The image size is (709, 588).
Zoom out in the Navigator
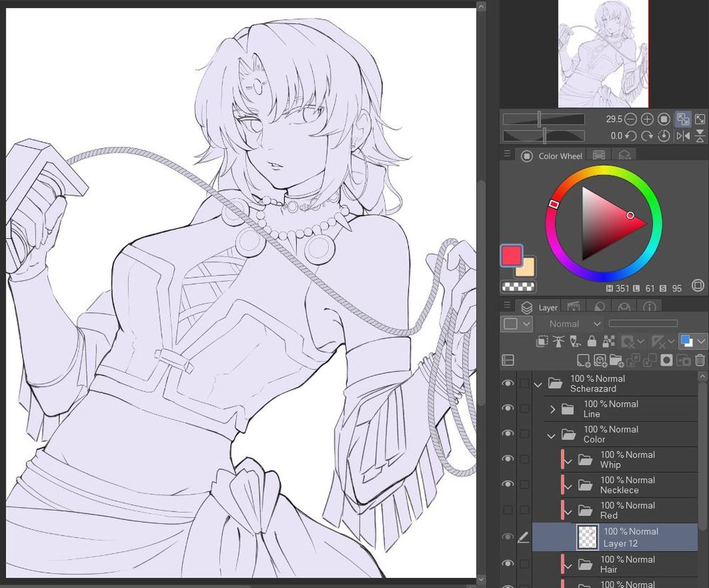pyautogui.click(x=630, y=119)
